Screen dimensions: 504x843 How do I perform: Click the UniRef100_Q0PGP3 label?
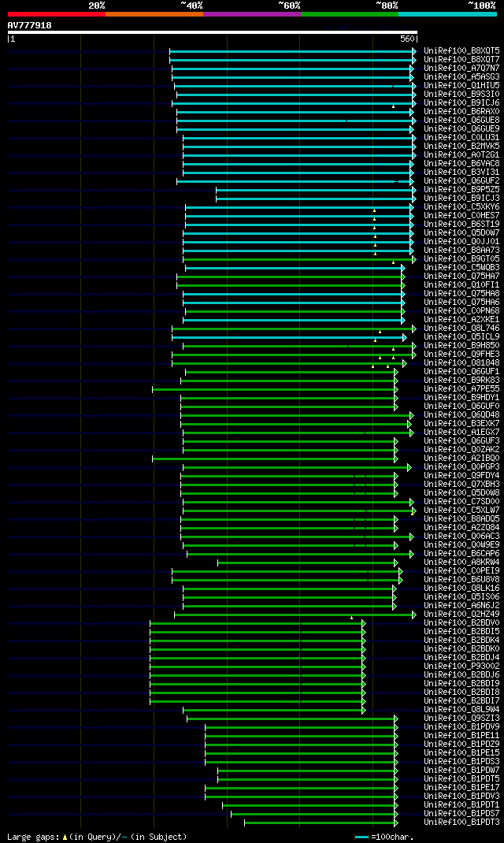tap(461, 466)
